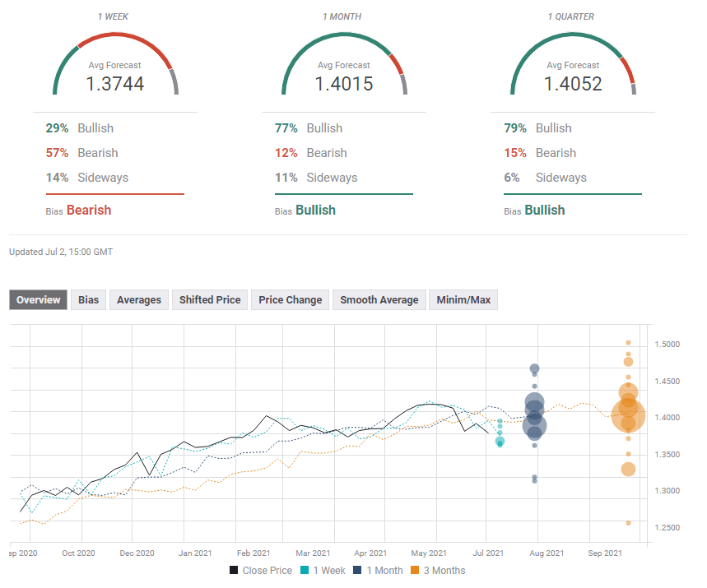Open the Bias chart tab
The width and height of the screenshot is (707, 588).
(x=88, y=300)
